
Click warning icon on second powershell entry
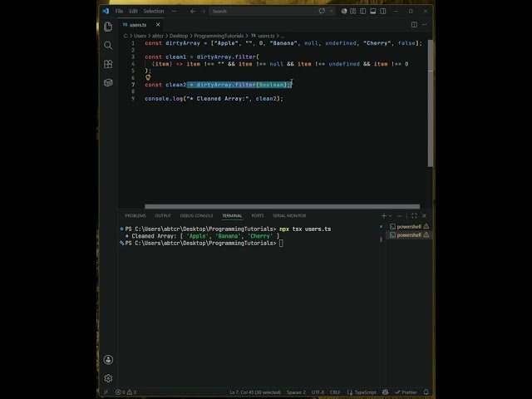pos(426,234)
